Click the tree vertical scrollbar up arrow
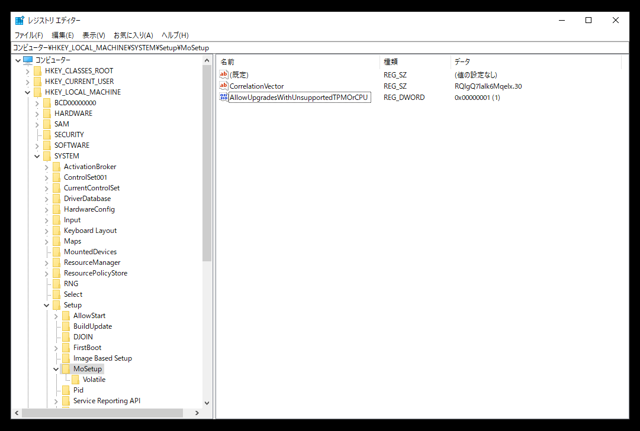640x431 pixels. [207, 61]
